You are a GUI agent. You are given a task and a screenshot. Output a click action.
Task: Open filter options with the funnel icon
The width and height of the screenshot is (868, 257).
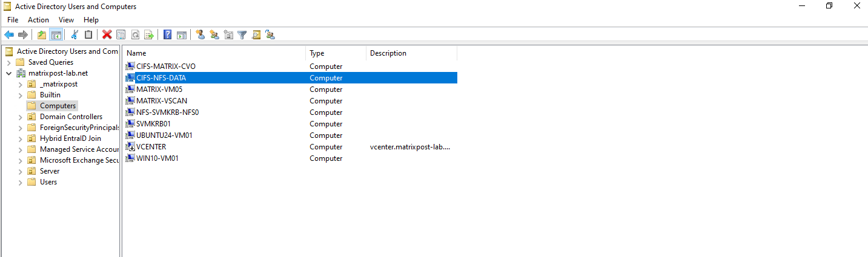point(242,35)
